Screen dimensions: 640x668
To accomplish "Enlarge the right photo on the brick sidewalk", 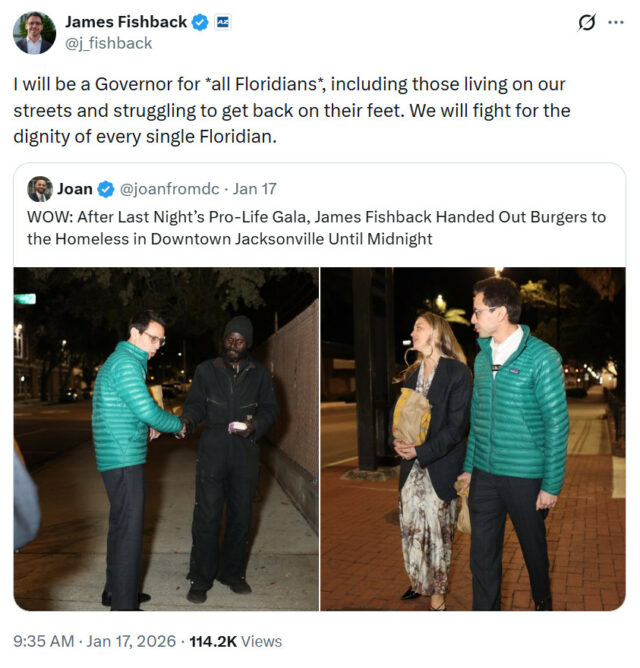I will coord(473,439).
